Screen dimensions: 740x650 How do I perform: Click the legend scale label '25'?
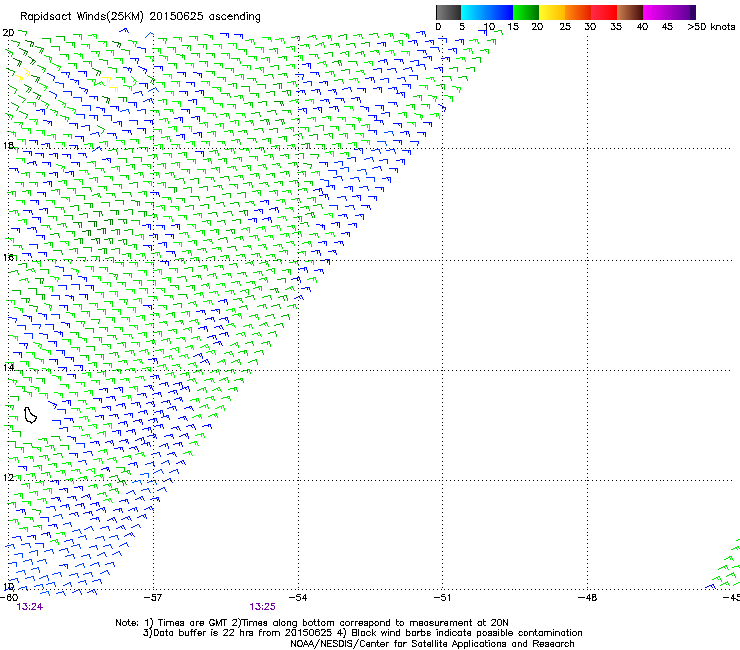pyautogui.click(x=565, y=27)
